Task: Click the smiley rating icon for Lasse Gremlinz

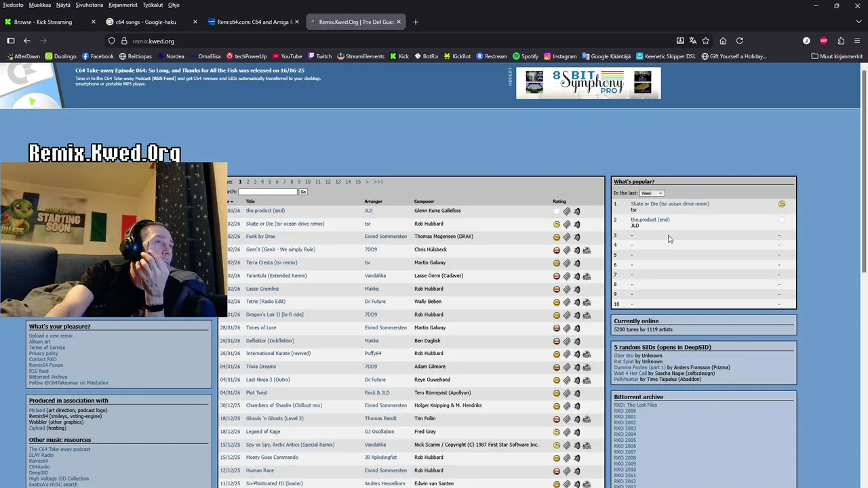Action: coord(557,289)
